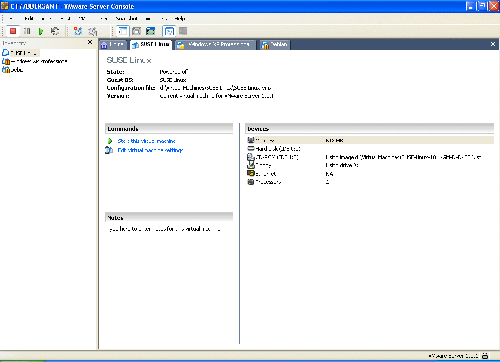Click the edit settings icon in Commands
Screen dimensions: 500x362
click(x=109, y=150)
